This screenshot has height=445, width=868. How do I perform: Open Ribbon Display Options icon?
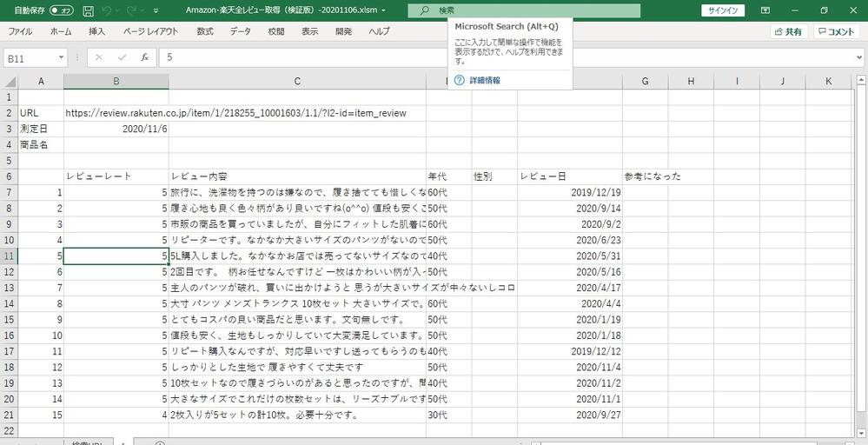coord(765,10)
